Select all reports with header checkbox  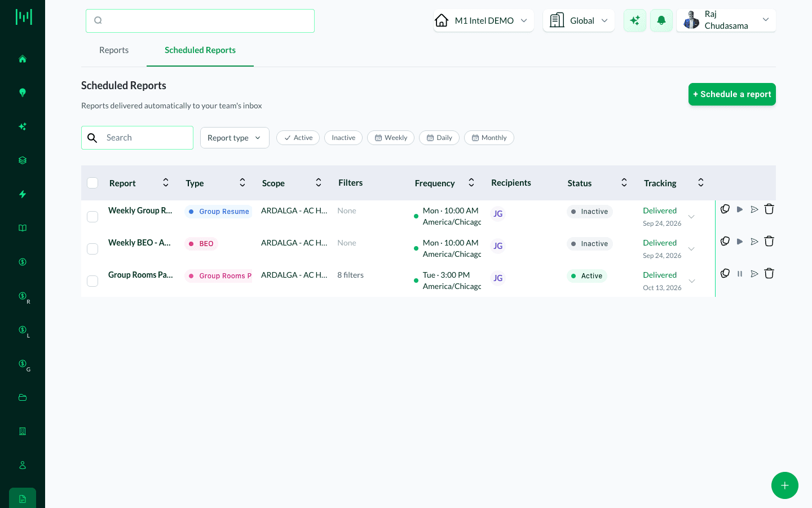tap(93, 183)
